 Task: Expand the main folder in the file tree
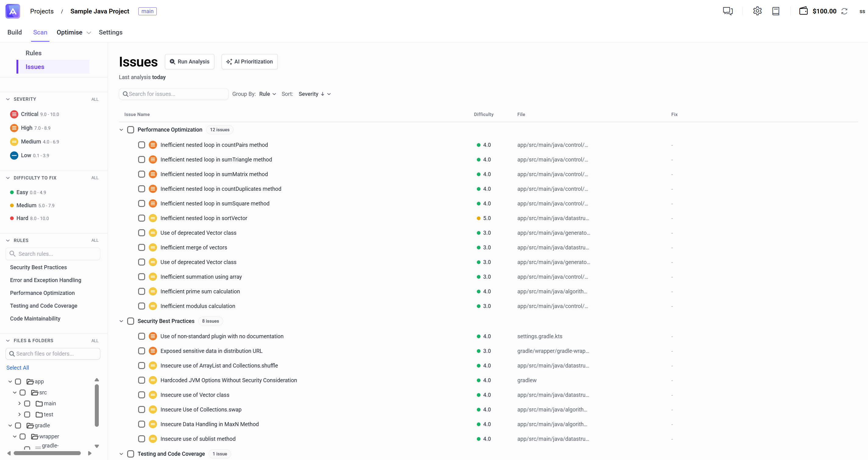click(x=19, y=403)
